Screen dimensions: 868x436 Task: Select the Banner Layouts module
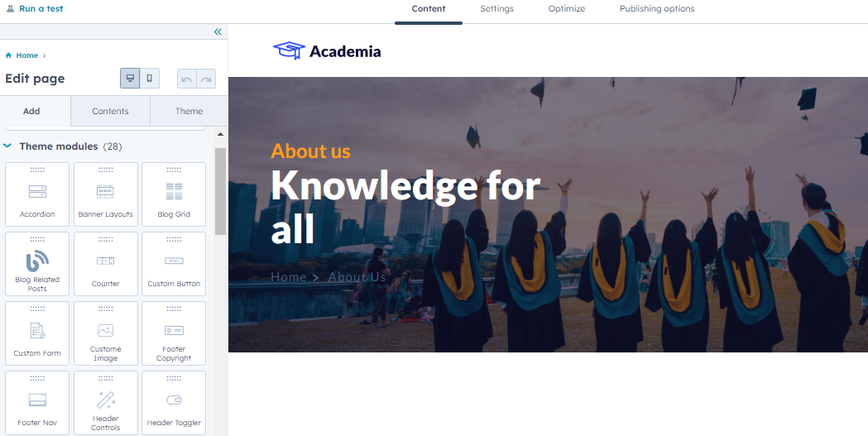(x=106, y=194)
